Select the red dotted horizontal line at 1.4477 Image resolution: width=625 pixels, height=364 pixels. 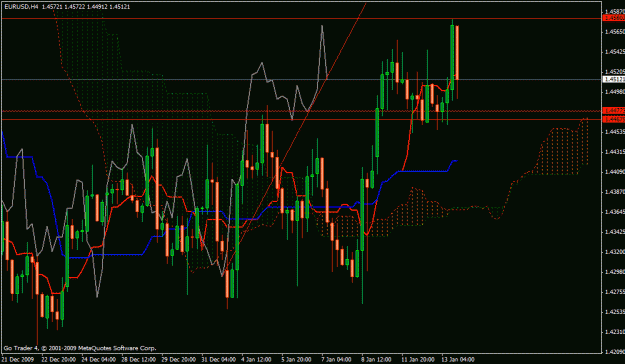point(303,111)
